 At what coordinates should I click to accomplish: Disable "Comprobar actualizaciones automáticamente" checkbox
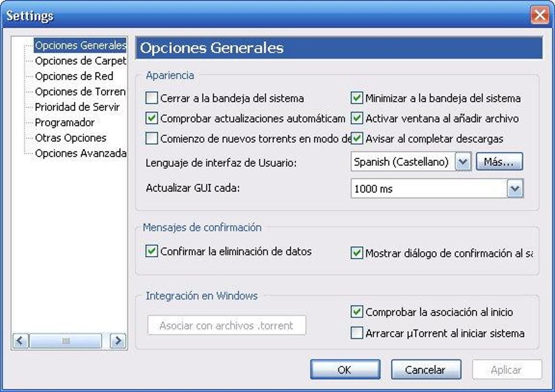coord(152,118)
